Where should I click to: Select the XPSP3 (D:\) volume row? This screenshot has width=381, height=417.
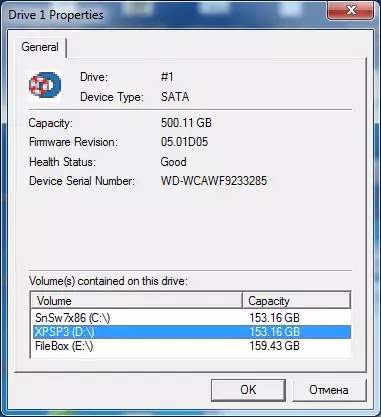coord(192,332)
